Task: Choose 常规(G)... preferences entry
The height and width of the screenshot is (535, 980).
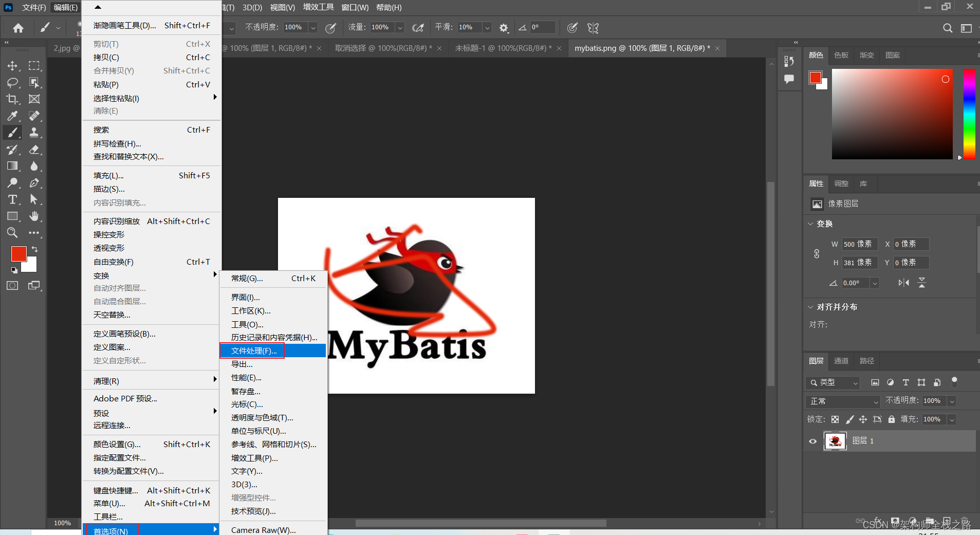Action: pyautogui.click(x=273, y=278)
